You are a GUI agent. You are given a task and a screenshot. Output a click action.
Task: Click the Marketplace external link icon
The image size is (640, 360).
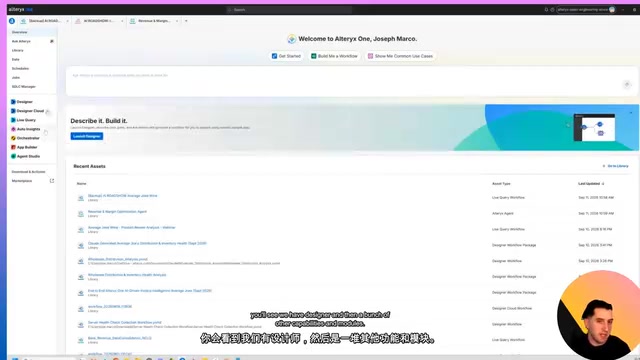point(52,181)
